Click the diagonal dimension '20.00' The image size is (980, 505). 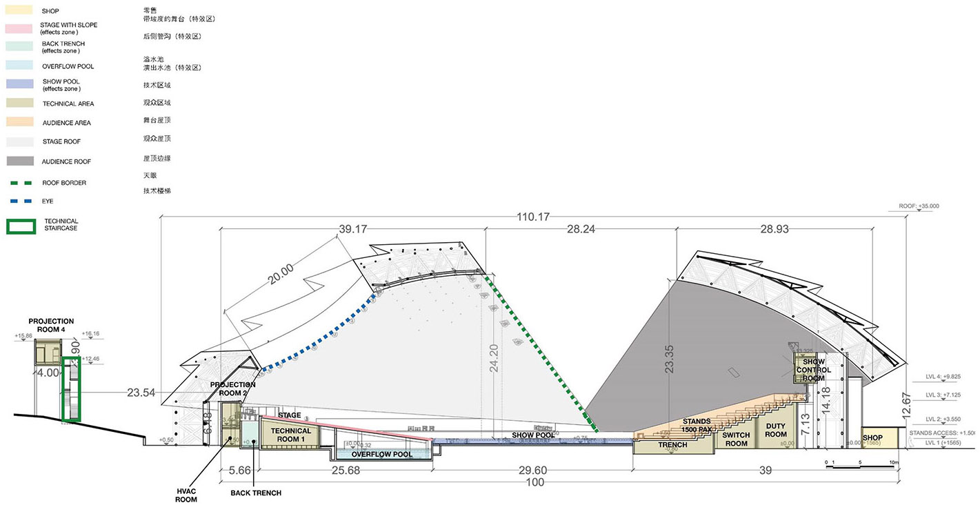[x=281, y=275]
